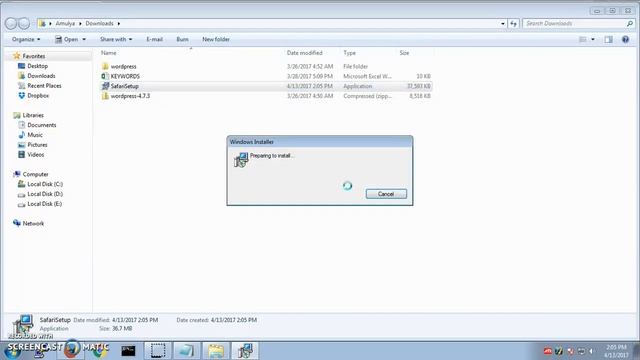Open Local Disk (C:)

click(45, 184)
